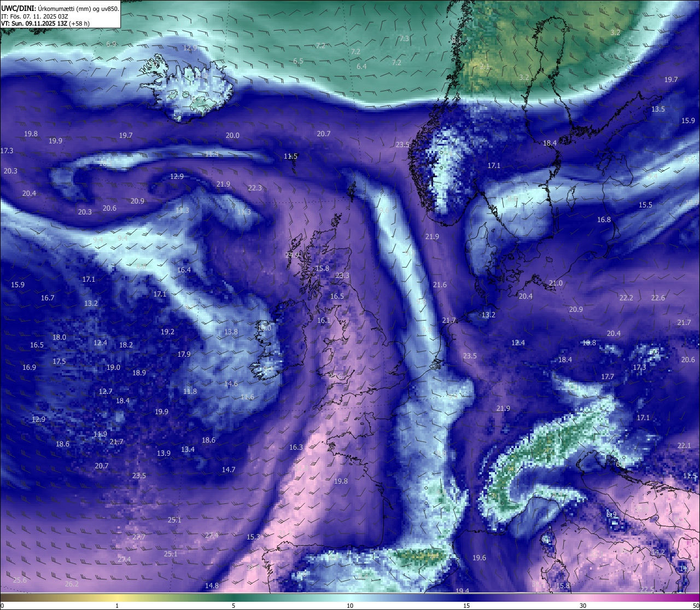Click the map value '2.1' over Scandinavia
Image resolution: width=700 pixels, height=610 pixels.
tap(485, 66)
